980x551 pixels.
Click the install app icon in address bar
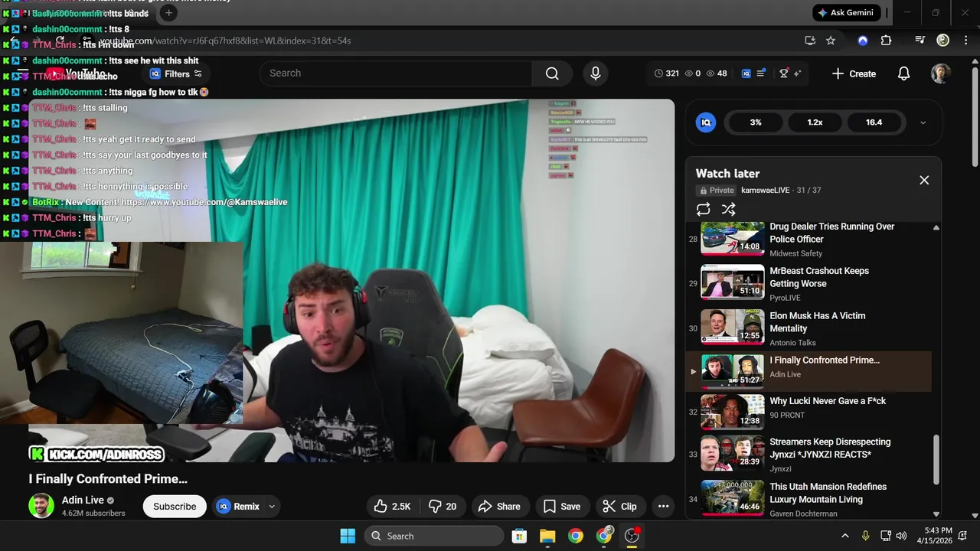click(810, 41)
